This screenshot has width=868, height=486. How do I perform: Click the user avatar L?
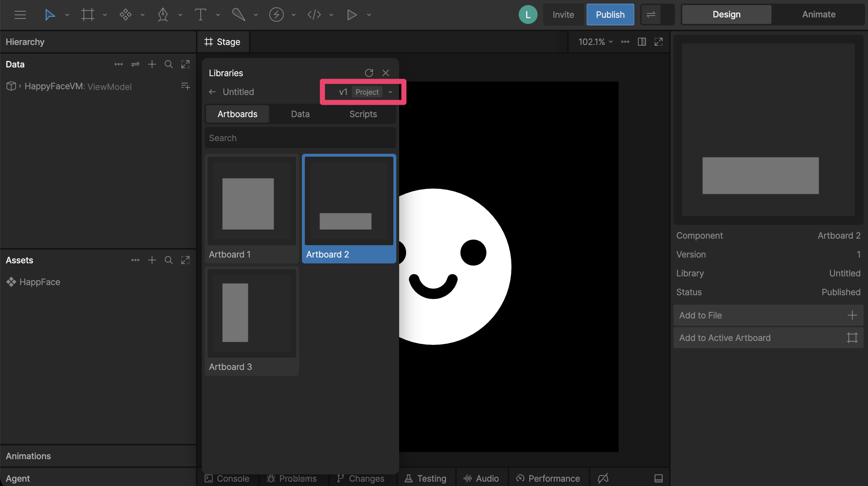tap(528, 15)
